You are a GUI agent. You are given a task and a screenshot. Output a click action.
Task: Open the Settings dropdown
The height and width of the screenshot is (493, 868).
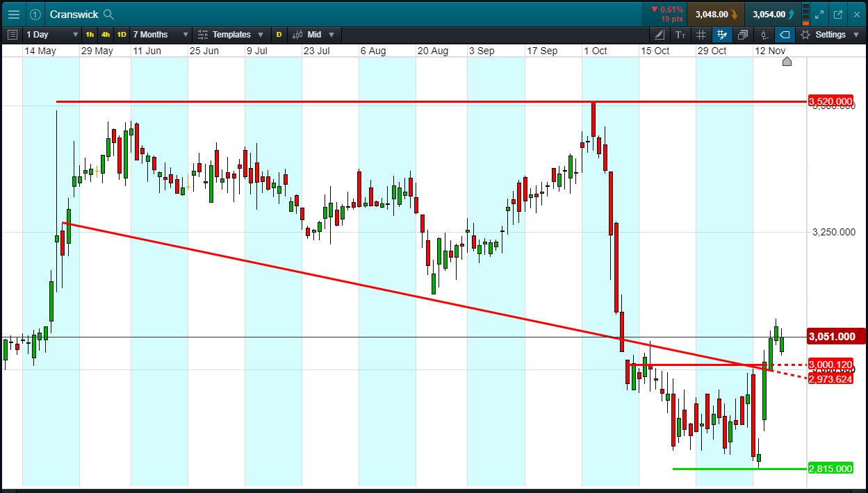829,34
